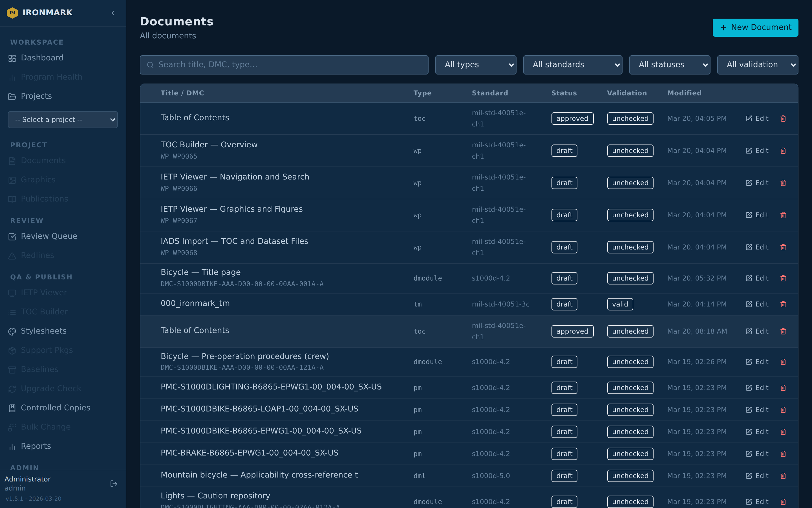Click the dml type cell
This screenshot has height=508, width=812.
[x=419, y=476]
